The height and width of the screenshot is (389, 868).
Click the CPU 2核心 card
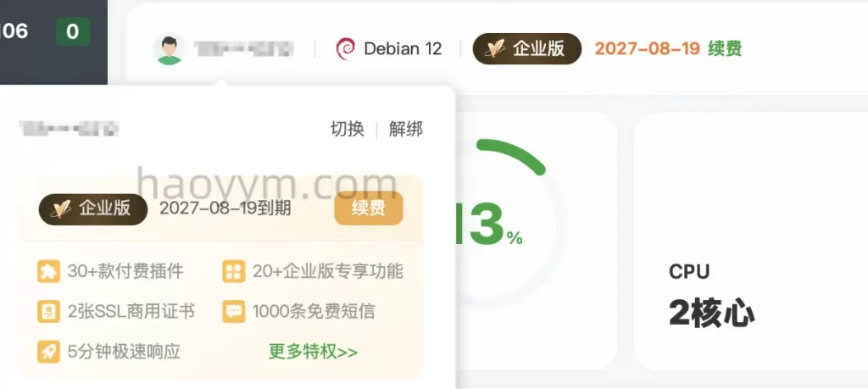tap(751, 242)
